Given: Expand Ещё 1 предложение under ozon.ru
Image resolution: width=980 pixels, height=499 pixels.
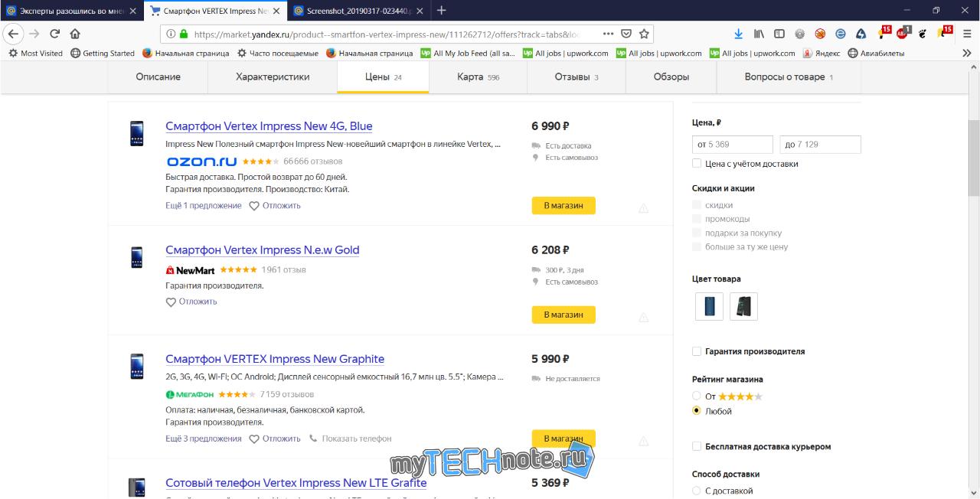Looking at the screenshot, I should coord(204,206).
